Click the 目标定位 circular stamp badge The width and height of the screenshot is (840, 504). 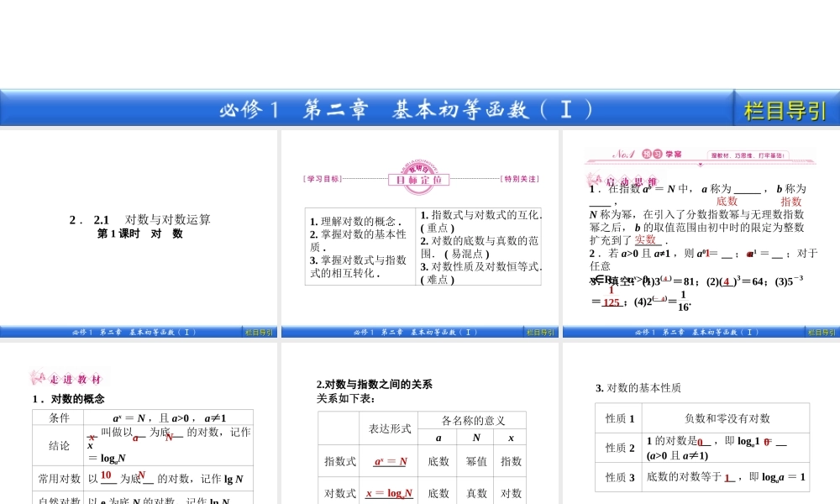point(417,176)
